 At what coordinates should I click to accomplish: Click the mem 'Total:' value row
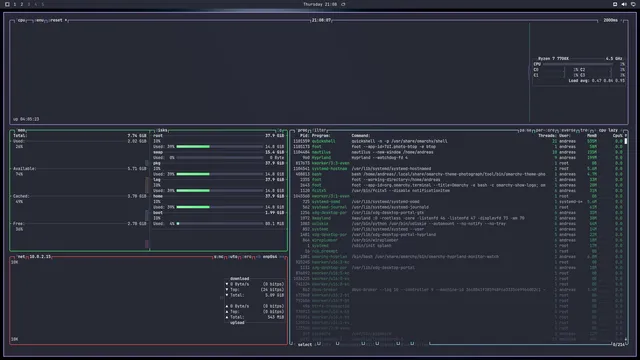80,136
